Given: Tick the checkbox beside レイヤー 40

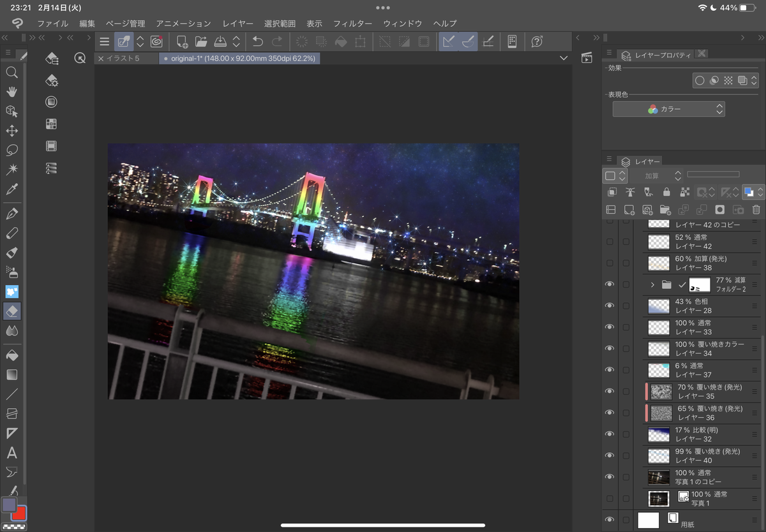Looking at the screenshot, I should 626,455.
